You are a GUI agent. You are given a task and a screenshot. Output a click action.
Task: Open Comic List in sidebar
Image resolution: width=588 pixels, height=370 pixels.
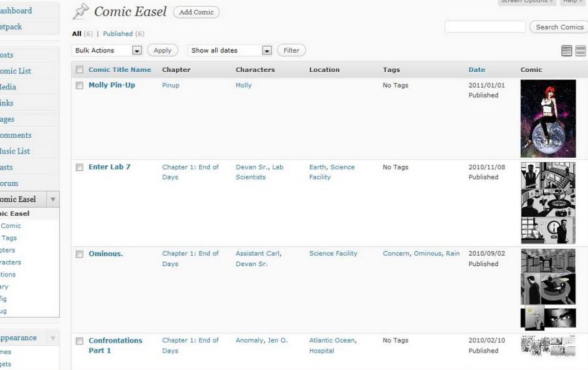click(16, 71)
